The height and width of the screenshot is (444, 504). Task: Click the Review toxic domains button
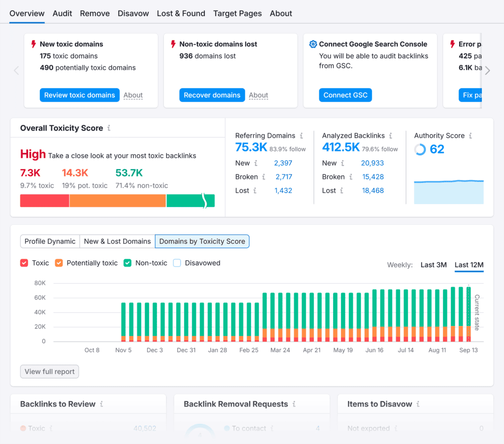coord(79,95)
